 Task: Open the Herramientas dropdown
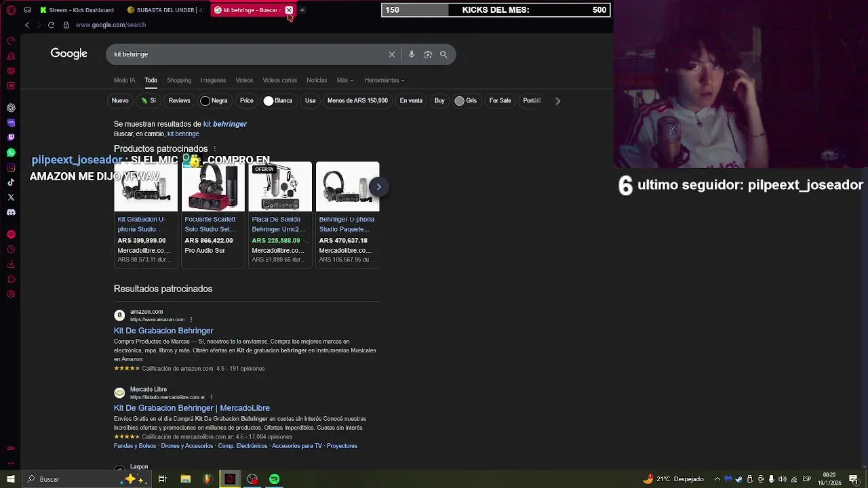384,80
